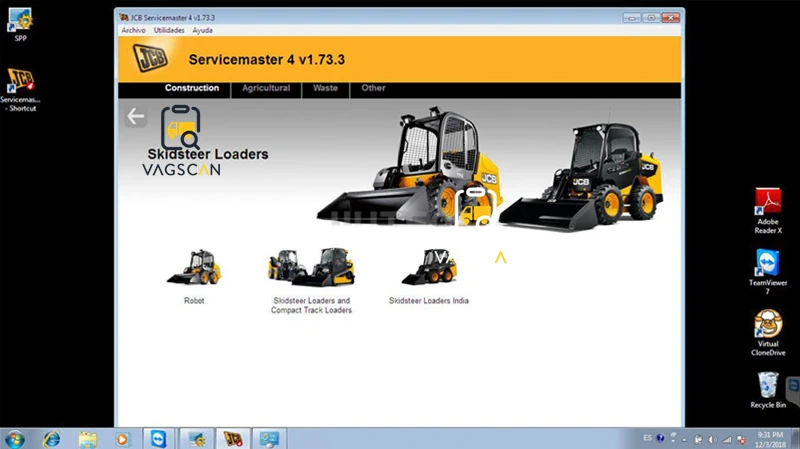Viewport: 800px width, 449px height.
Task: Click the JCB icon in the title bar
Action: [x=124, y=17]
